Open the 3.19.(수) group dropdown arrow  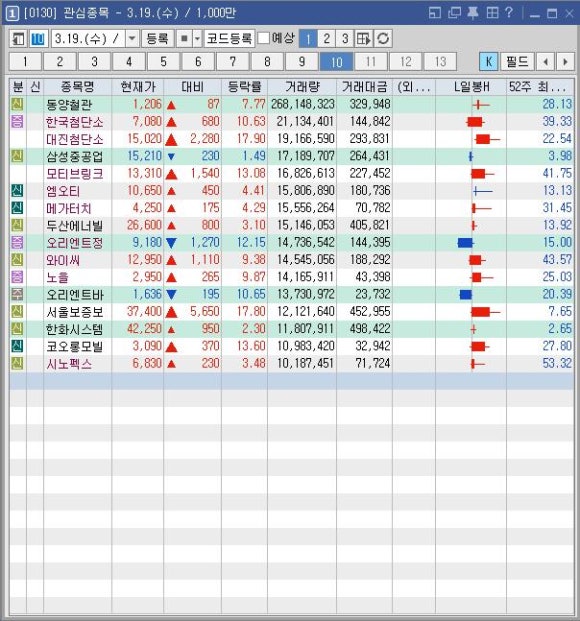pyautogui.click(x=132, y=39)
